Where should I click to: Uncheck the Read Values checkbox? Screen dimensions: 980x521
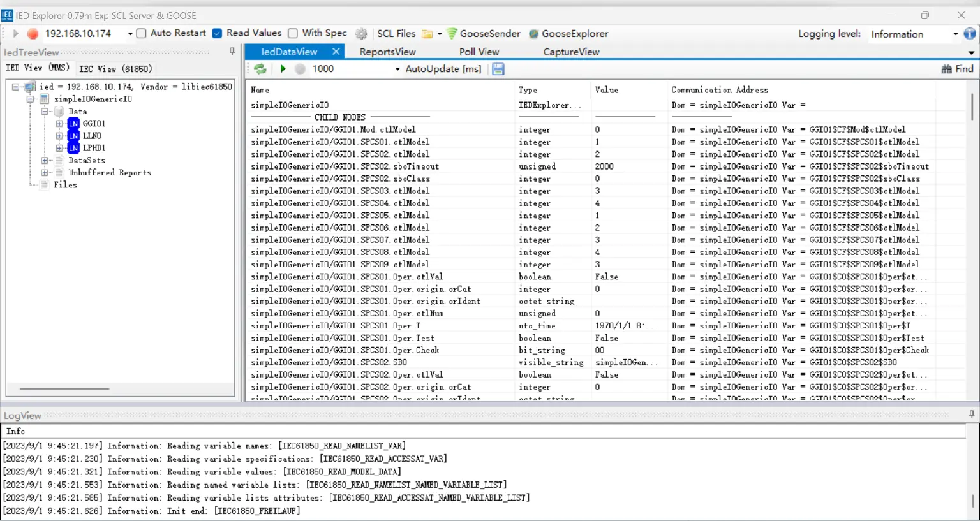(218, 33)
